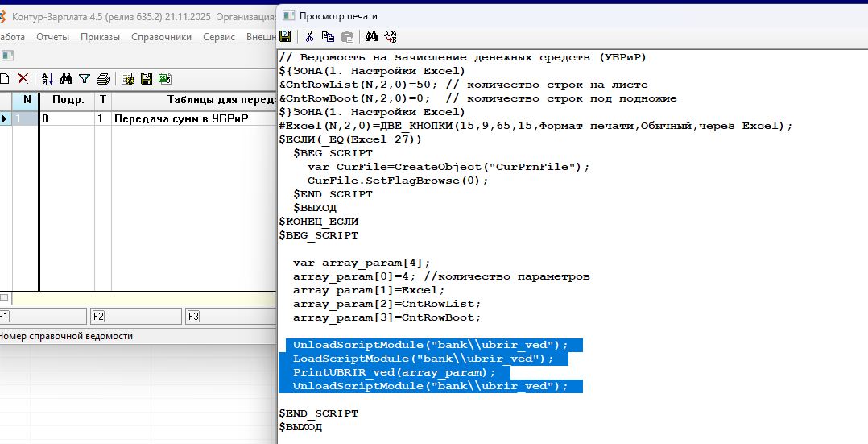Sort table rows with the A-Я icon
The height and width of the screenshot is (444, 868).
(x=48, y=78)
